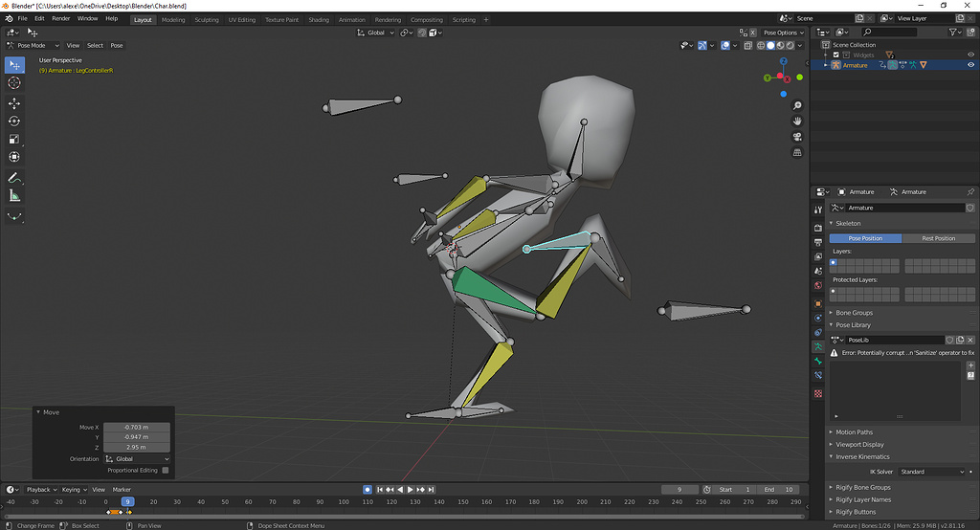
Task: Open the Object properties tab icon
Action: 818,304
